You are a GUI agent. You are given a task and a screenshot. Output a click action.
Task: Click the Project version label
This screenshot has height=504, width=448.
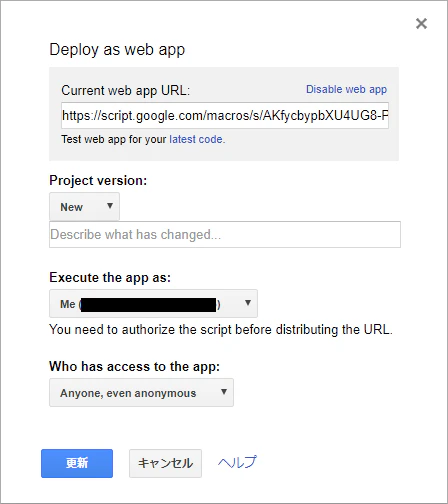click(x=98, y=180)
